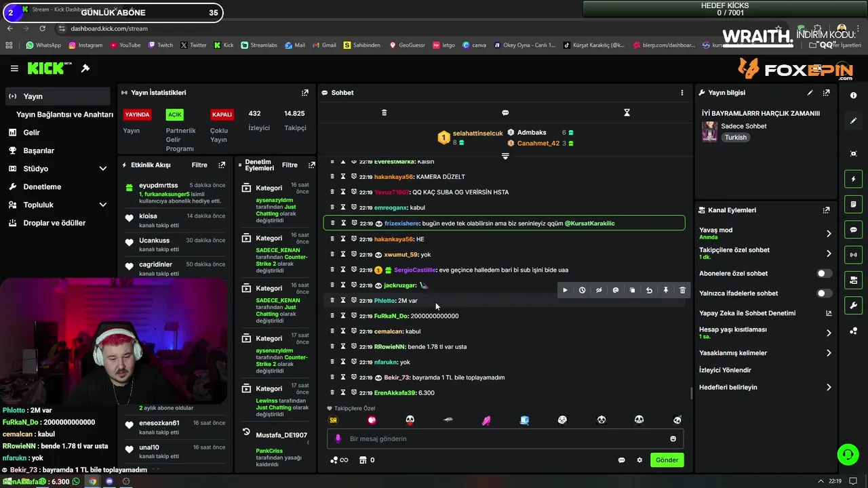
Task: Click the copy icon in message toolbar
Action: coord(632,290)
